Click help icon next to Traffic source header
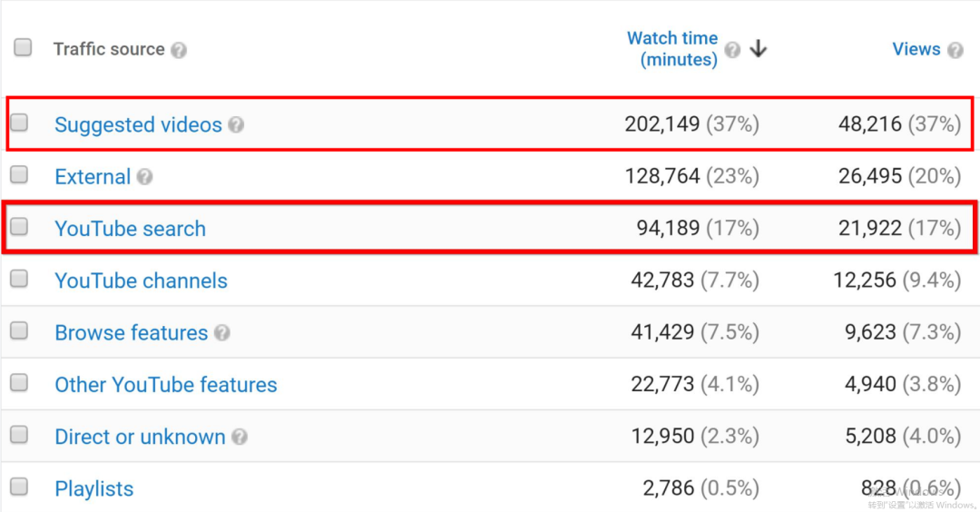 [179, 50]
